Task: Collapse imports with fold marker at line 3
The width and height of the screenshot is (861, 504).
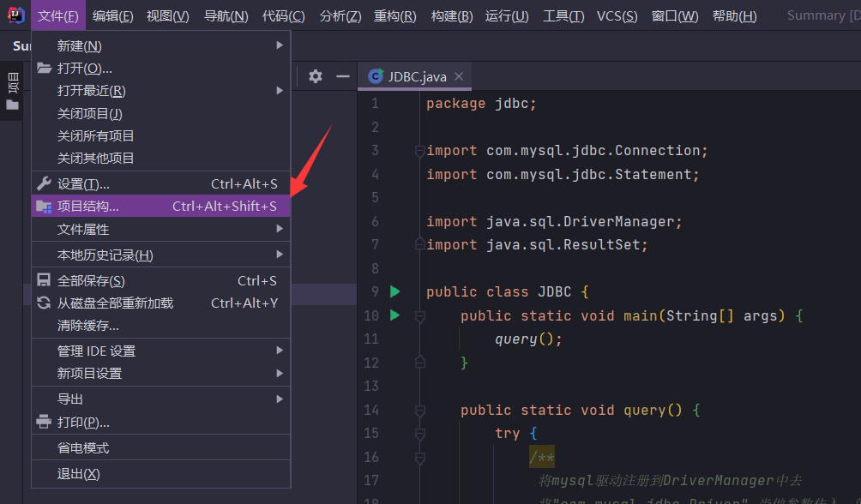Action: 419,151
